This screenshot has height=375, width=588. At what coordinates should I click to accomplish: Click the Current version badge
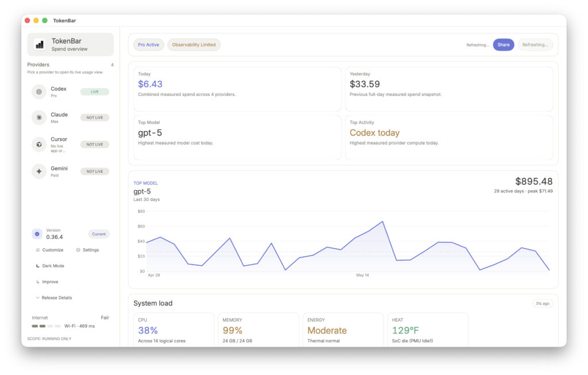click(x=99, y=234)
